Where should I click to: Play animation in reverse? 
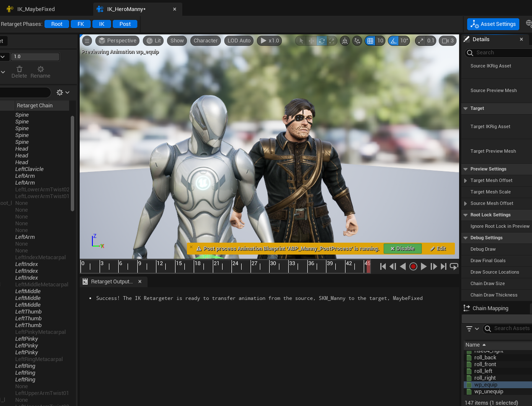[403, 266]
